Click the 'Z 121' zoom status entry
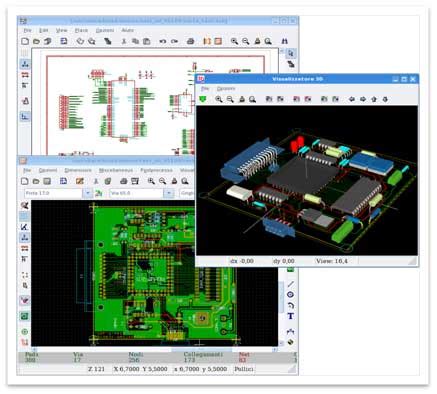 pos(96,369)
